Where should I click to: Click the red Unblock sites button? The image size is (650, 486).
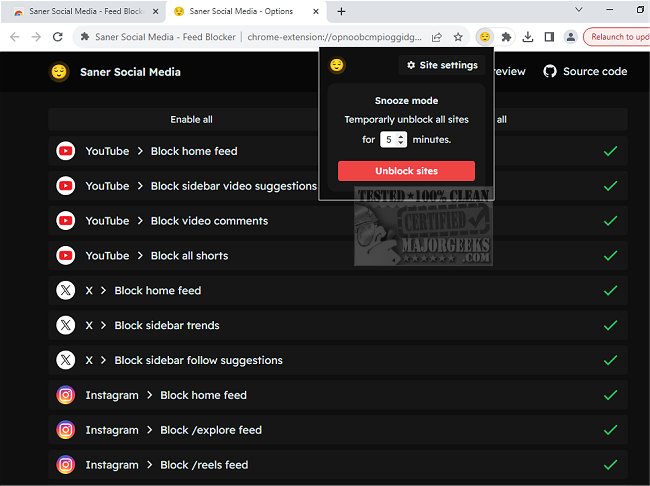coord(406,171)
